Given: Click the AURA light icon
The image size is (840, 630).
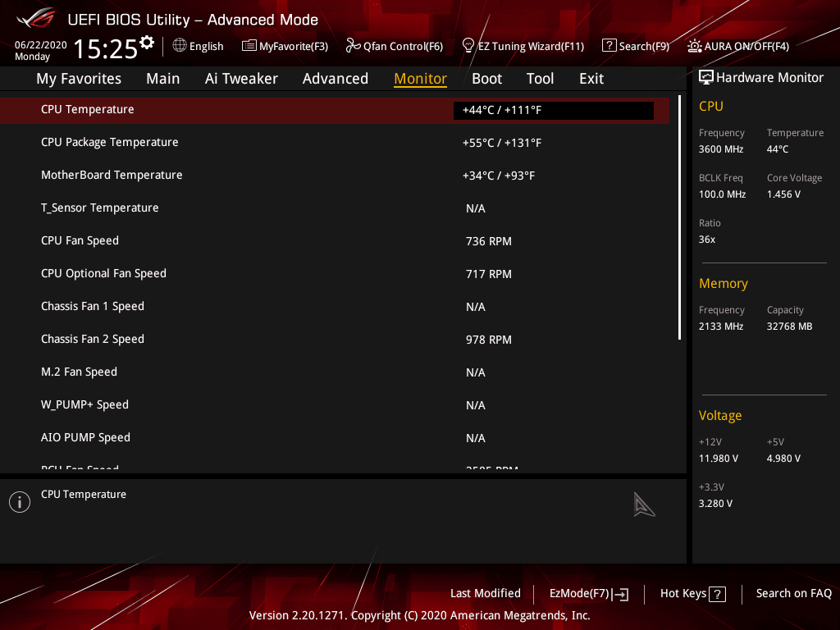Looking at the screenshot, I should [694, 46].
